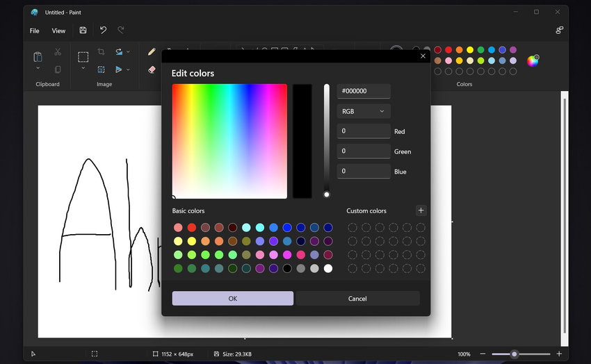
Task: Expand the RGB color model dropdown
Action: pos(363,111)
